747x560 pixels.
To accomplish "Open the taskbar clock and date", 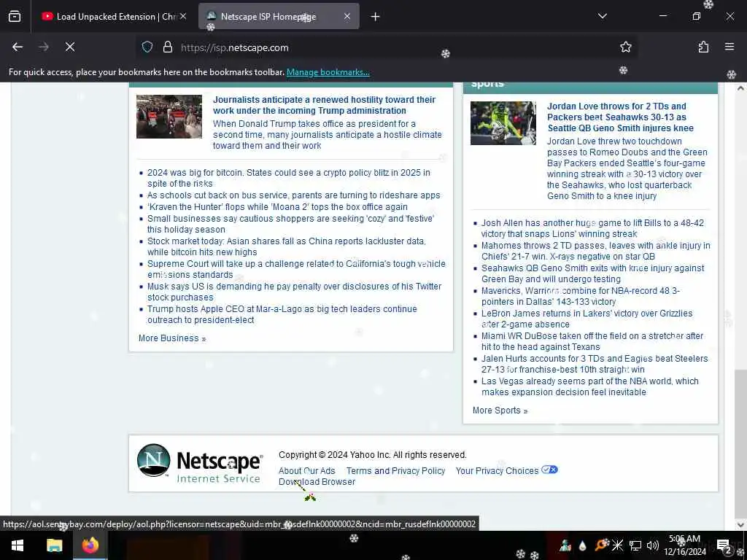I will click(x=684, y=545).
